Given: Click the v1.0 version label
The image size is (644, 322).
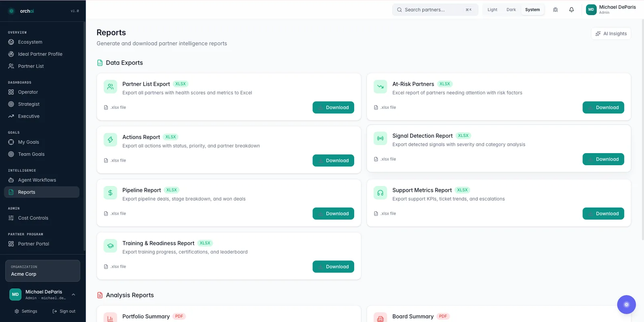Looking at the screenshot, I should [75, 11].
